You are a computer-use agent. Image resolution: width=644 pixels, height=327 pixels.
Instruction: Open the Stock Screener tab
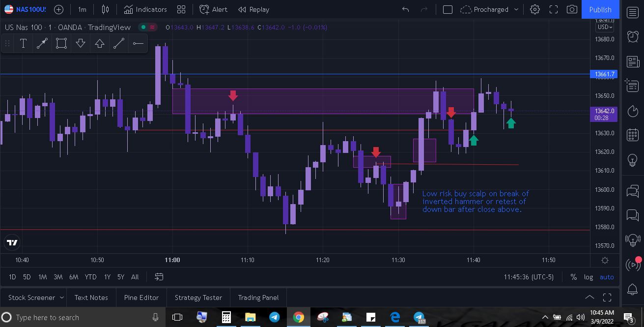[x=31, y=297]
